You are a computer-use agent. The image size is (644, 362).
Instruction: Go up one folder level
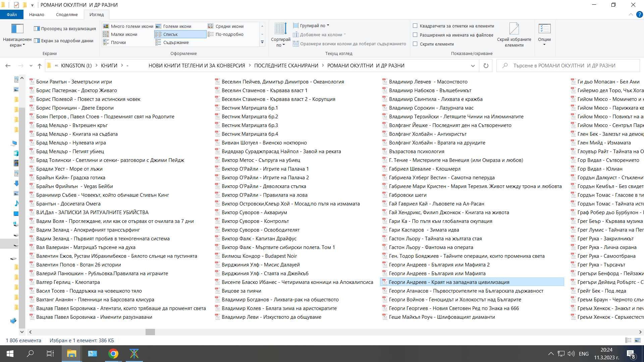tap(40, 66)
